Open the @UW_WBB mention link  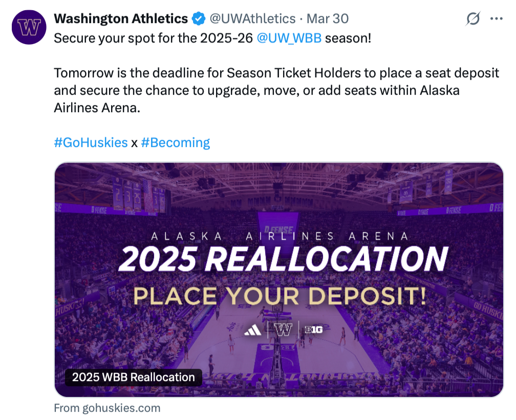[x=289, y=38]
